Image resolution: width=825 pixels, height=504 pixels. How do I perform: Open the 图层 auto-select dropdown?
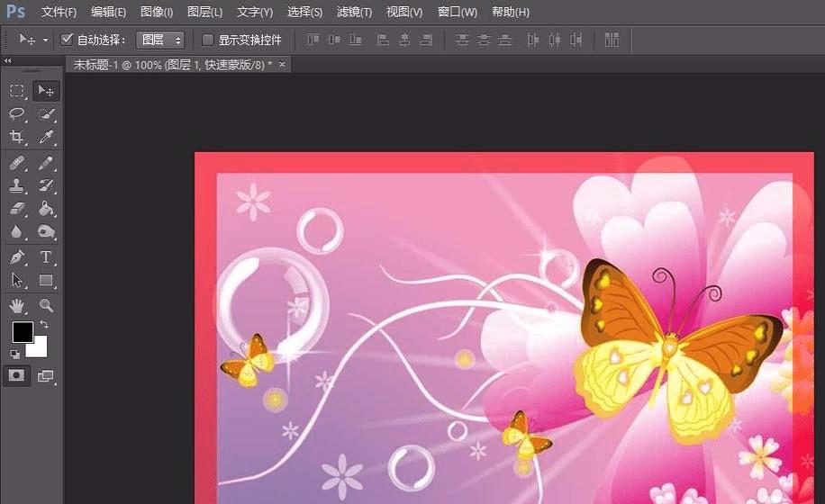pos(160,40)
